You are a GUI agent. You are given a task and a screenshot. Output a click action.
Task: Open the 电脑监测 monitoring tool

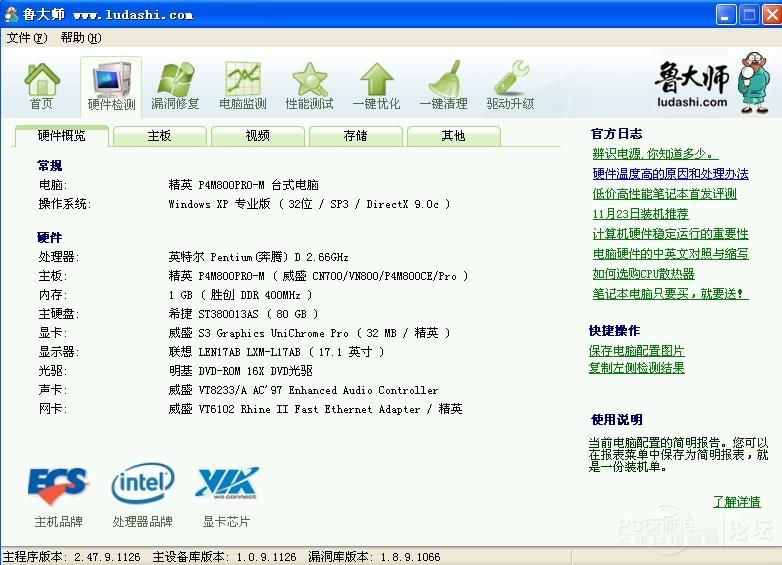[x=243, y=85]
